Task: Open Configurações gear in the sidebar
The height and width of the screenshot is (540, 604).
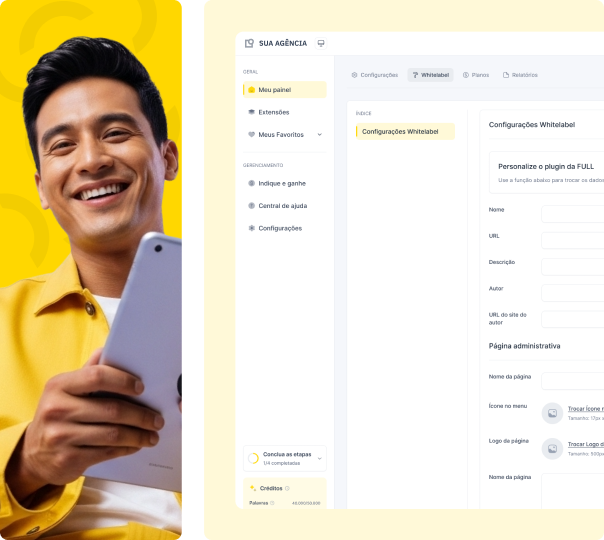Action: tap(251, 228)
